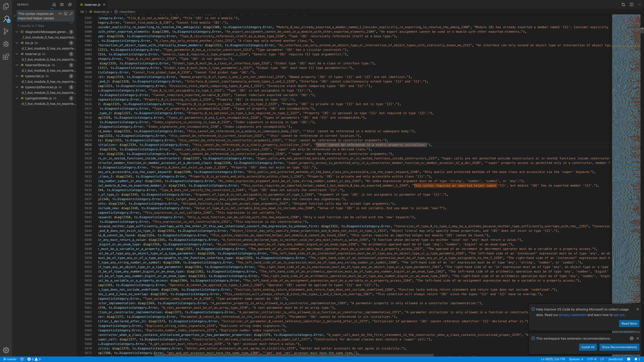Image resolution: width=644 pixels, height=362 pixels.
Task: Open the Extensions view
Action: 6,57
